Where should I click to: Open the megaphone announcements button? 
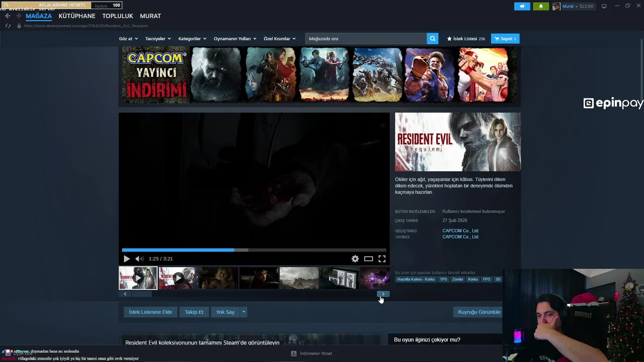[522, 7]
